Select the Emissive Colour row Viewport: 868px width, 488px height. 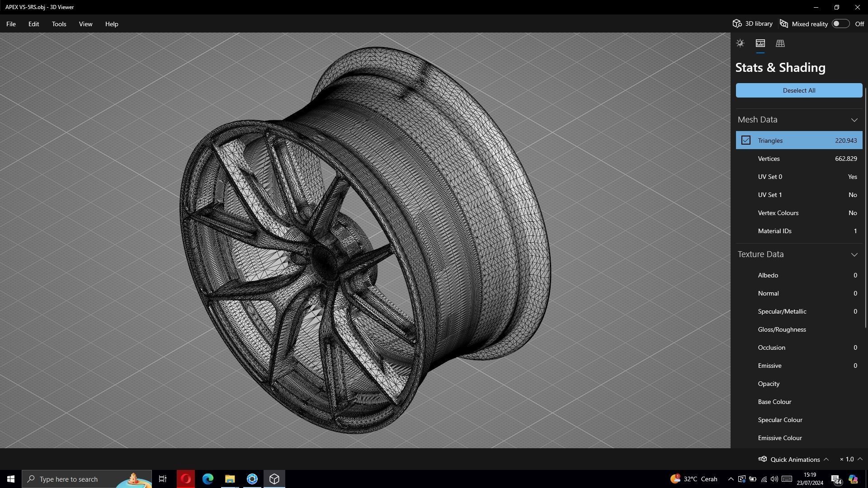point(799,438)
